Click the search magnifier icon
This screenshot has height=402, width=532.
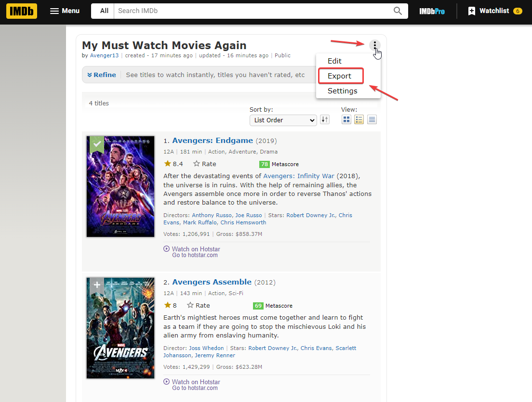(x=398, y=11)
